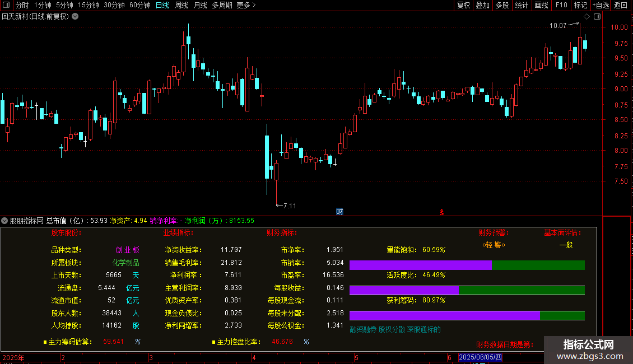Switch to 月线 monthly chart
This screenshot has width=633, height=364.
pos(200,5)
